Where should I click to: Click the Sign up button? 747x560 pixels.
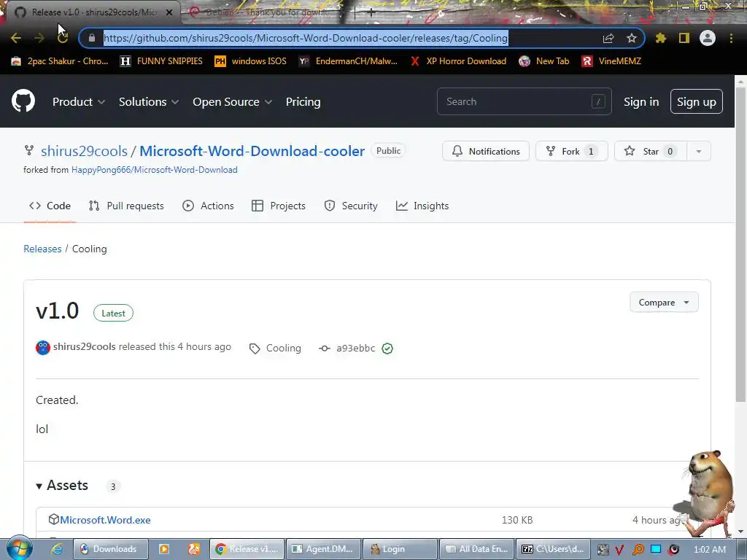696,101
